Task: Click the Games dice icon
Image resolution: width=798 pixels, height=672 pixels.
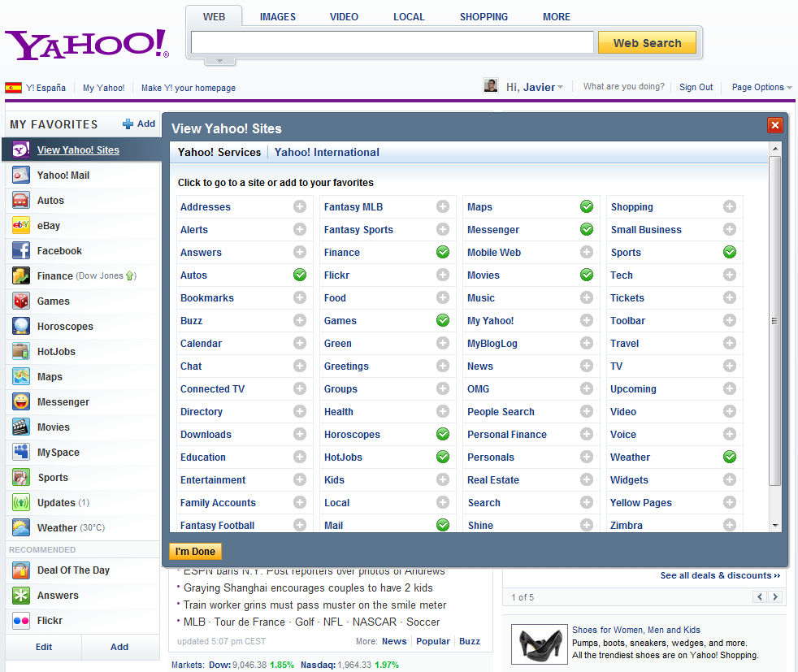Action: click(21, 301)
